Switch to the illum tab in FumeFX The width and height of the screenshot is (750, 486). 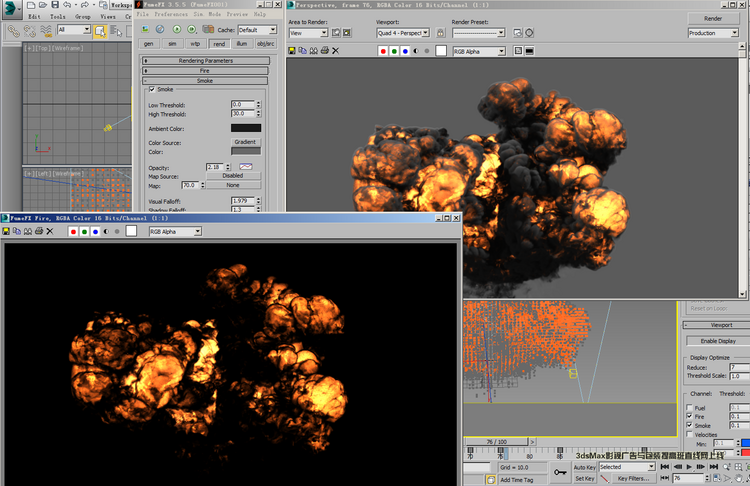point(242,44)
